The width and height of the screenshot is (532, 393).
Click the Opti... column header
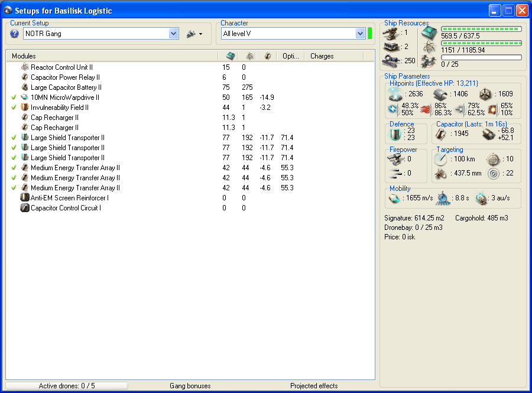click(290, 56)
